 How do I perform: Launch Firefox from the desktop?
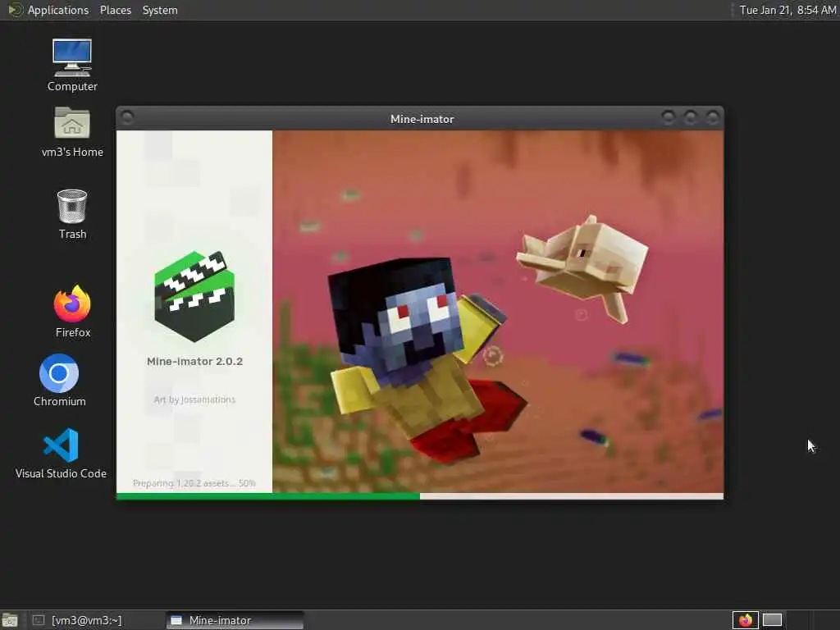tap(73, 311)
